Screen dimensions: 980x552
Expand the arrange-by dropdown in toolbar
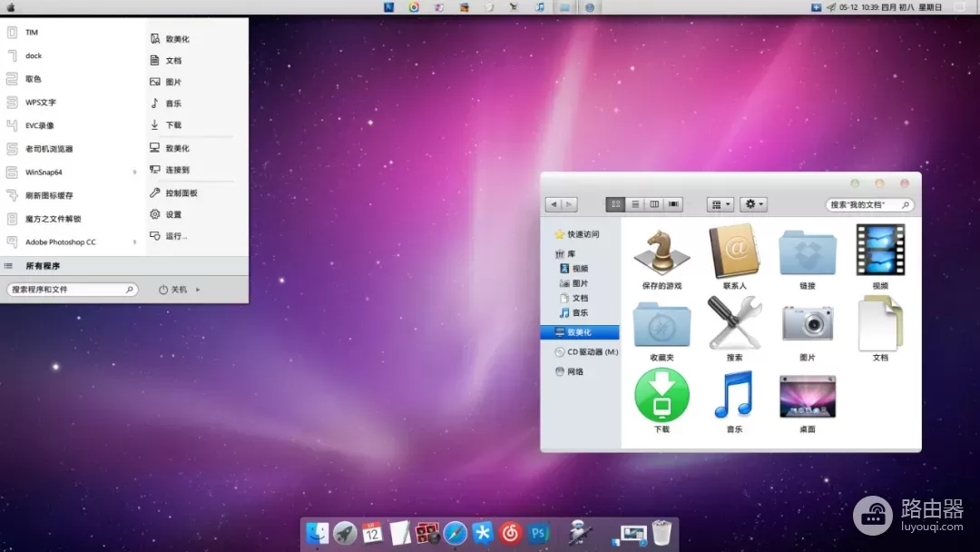click(720, 204)
